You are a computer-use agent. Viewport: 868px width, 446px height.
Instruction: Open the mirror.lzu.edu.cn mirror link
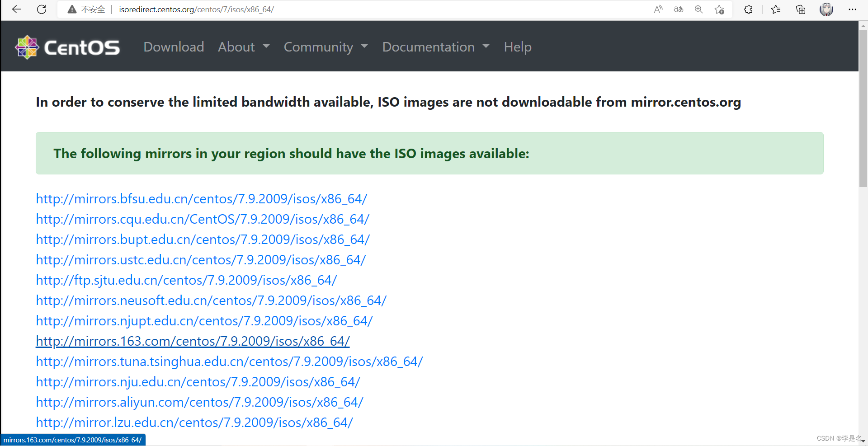click(194, 423)
